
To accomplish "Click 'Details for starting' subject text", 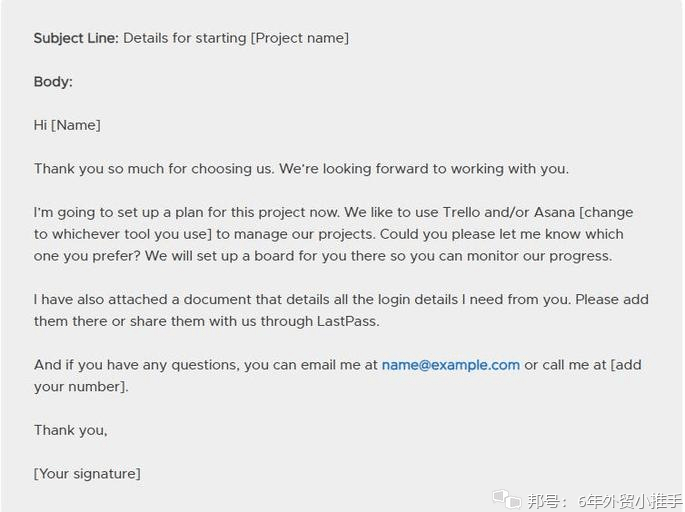I will pyautogui.click(x=185, y=38).
